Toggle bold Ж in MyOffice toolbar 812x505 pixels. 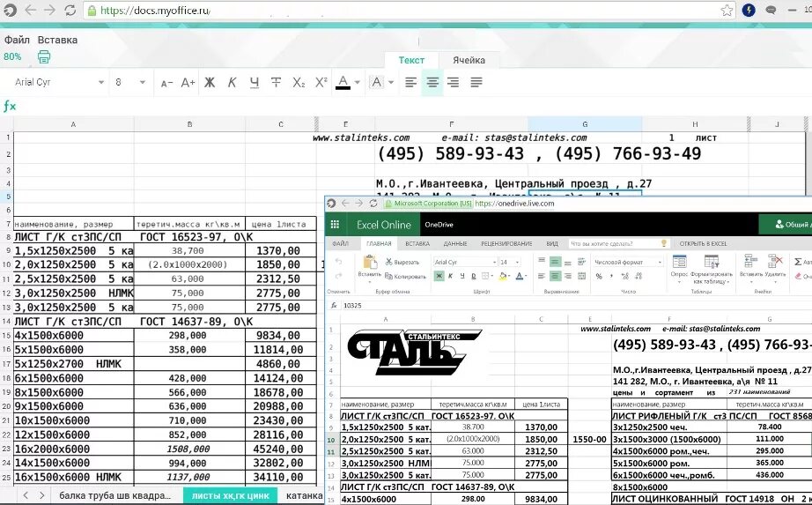click(x=210, y=83)
